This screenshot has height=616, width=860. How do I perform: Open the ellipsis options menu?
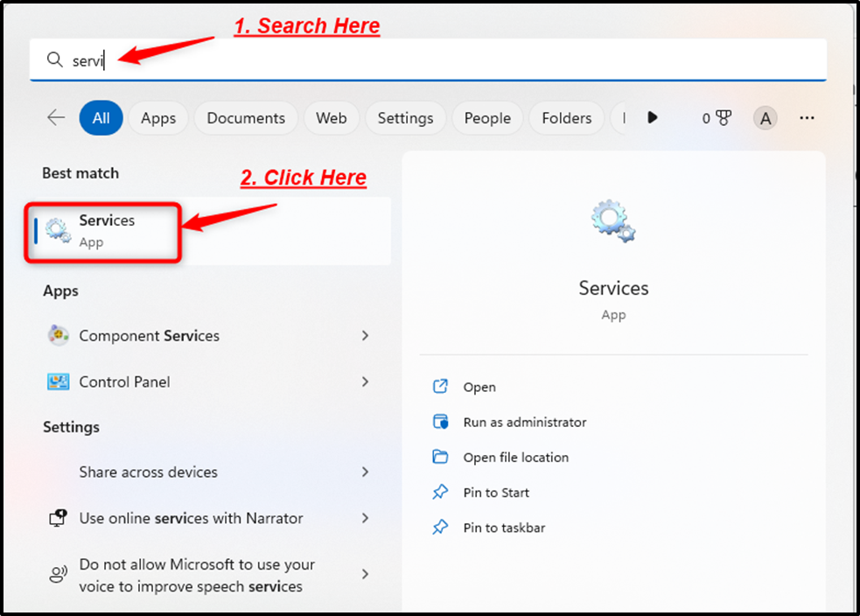(x=807, y=117)
